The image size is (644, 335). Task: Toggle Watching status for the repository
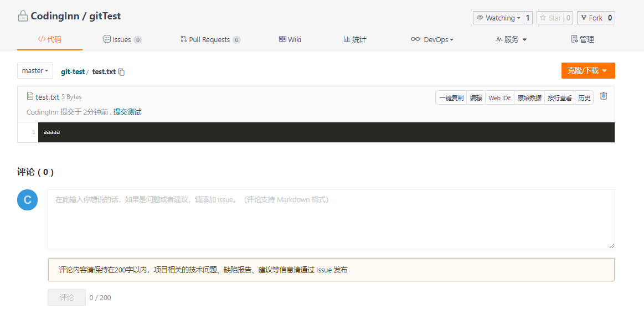(500, 17)
